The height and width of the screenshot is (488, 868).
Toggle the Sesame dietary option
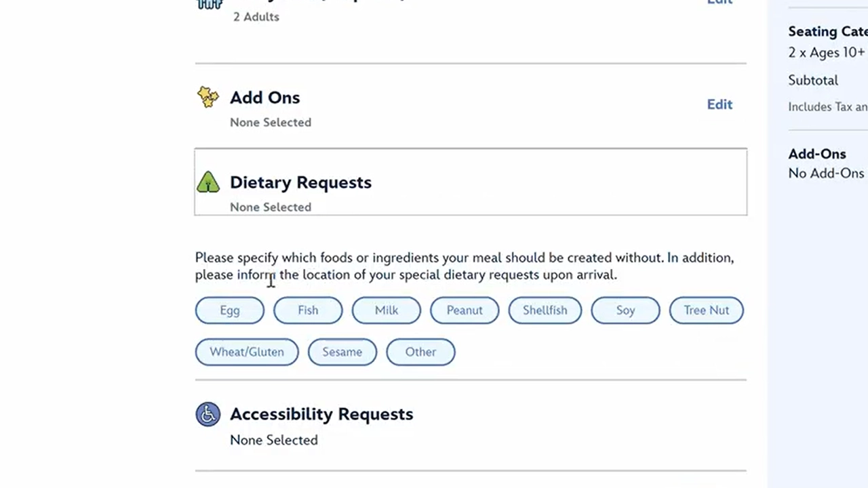[342, 352]
